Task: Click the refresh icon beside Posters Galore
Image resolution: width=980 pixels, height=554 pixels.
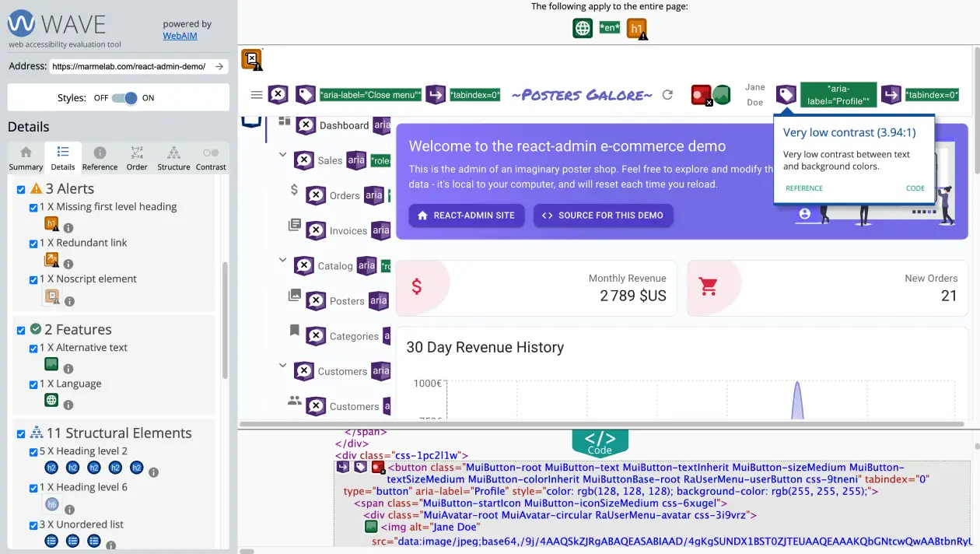Action: click(667, 95)
